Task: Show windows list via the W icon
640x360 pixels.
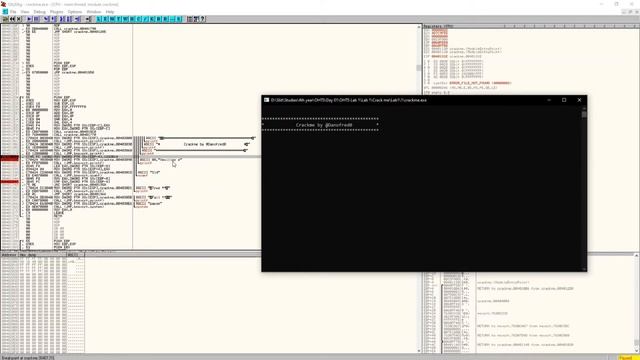Action: click(x=125, y=19)
